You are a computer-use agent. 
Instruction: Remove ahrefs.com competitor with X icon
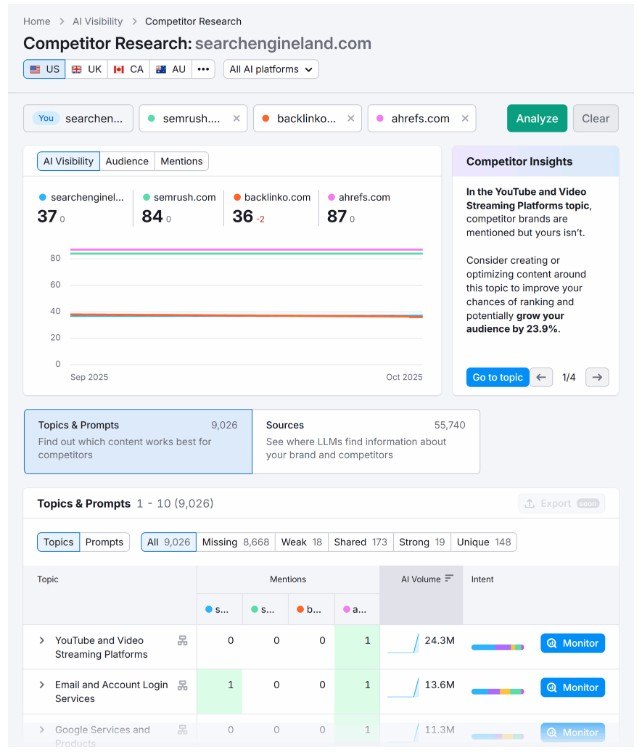pos(465,118)
